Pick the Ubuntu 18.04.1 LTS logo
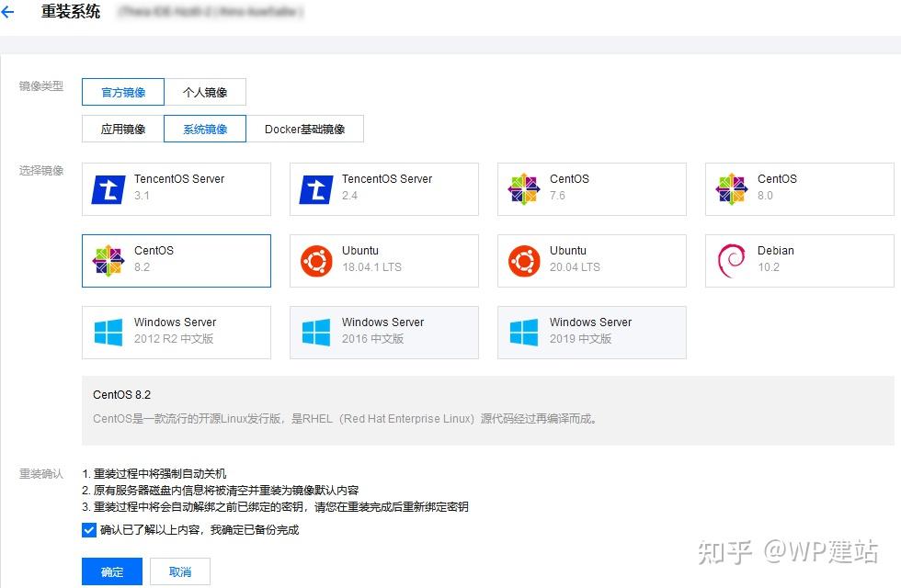This screenshot has width=901, height=588. (316, 261)
